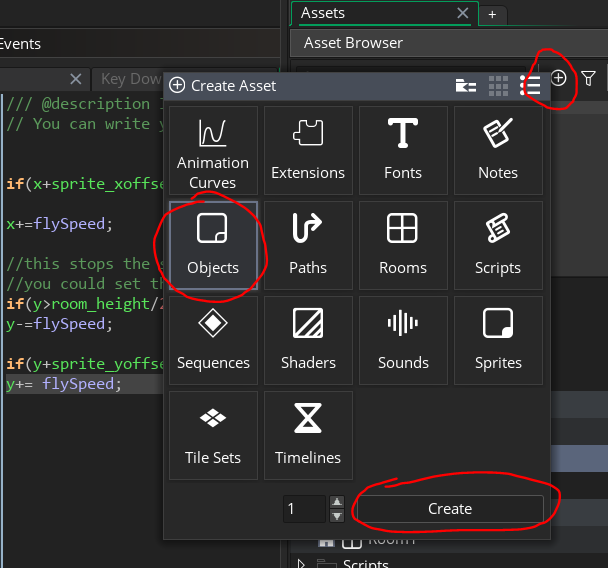
Task: Add a new tab next to Assets
Action: (x=492, y=15)
